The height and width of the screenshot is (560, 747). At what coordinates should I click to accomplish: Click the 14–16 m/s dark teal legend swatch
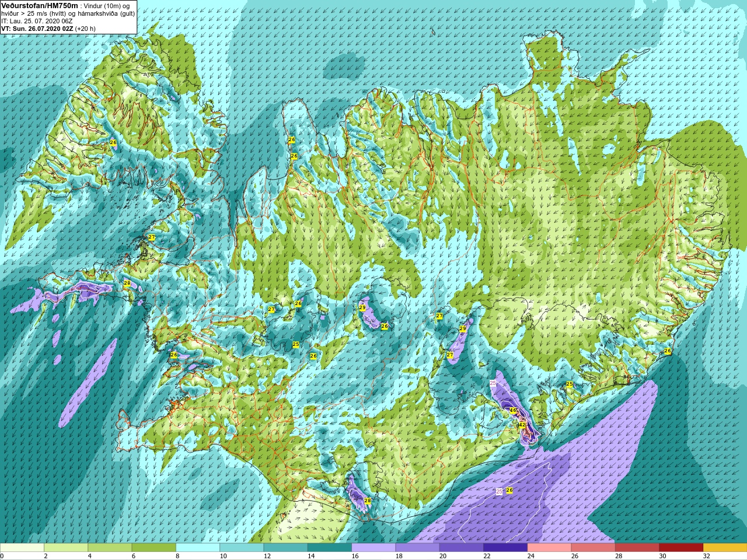[x=330, y=547]
